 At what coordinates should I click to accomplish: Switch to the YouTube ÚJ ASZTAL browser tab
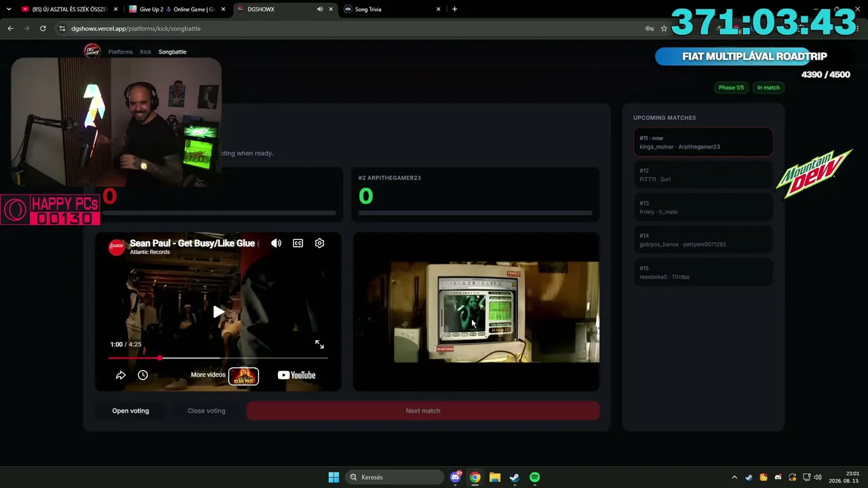pos(68,9)
